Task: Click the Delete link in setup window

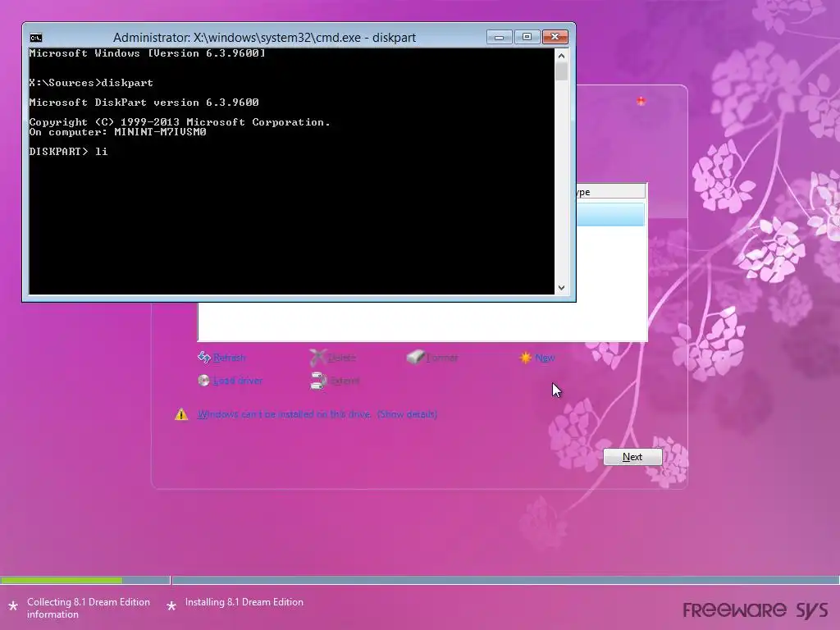Action: (x=342, y=358)
